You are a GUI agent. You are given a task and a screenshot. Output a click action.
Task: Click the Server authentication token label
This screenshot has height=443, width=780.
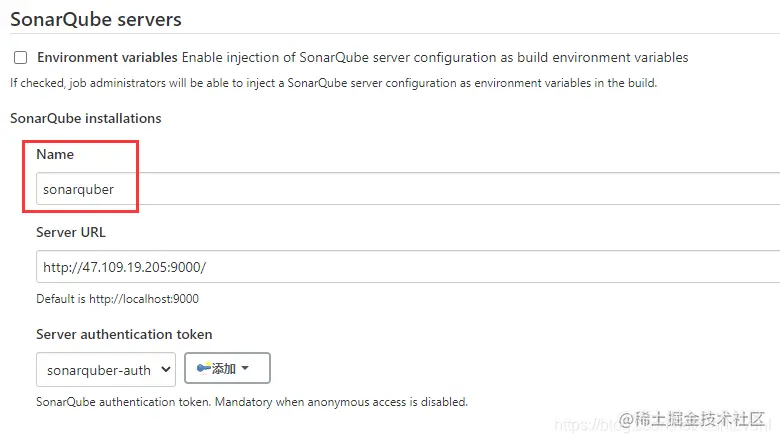[x=124, y=334]
